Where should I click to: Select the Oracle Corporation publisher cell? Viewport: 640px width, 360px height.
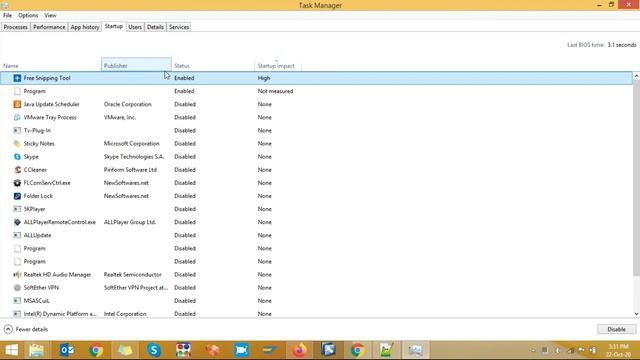[128, 104]
